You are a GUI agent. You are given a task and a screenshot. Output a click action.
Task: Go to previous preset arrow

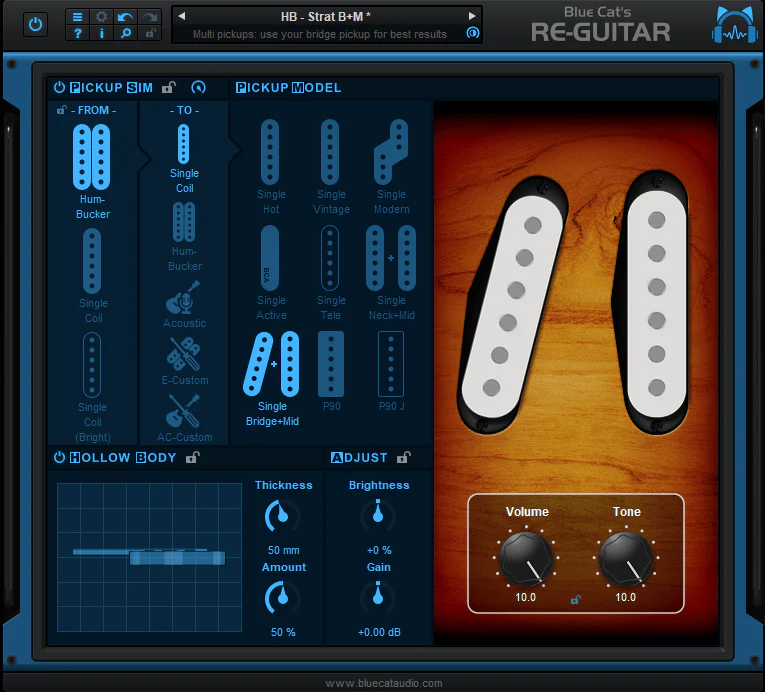[x=181, y=16]
